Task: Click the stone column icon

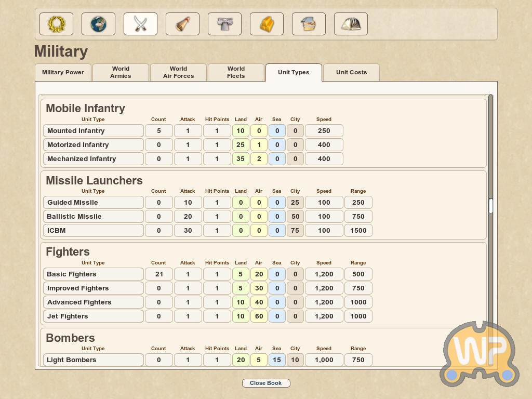Action: pos(224,24)
